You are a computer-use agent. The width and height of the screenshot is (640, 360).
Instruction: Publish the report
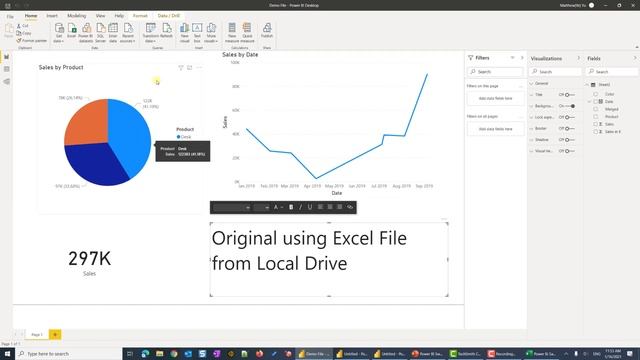click(267, 31)
